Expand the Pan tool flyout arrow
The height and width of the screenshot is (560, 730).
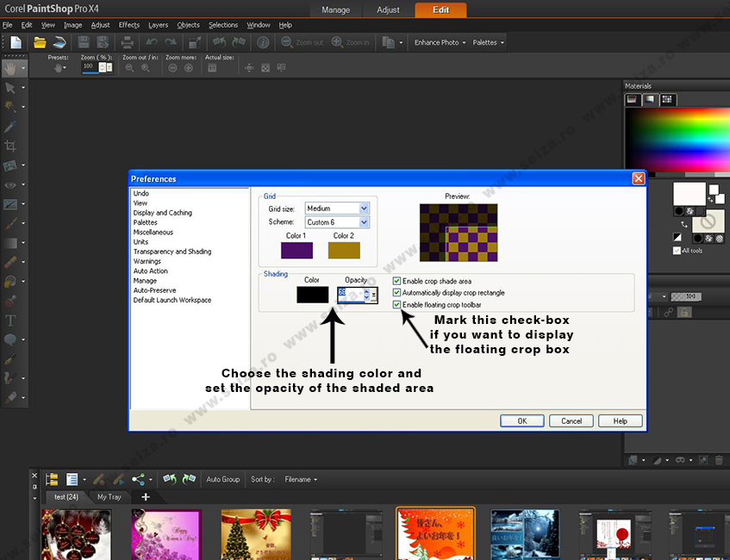(x=22, y=69)
